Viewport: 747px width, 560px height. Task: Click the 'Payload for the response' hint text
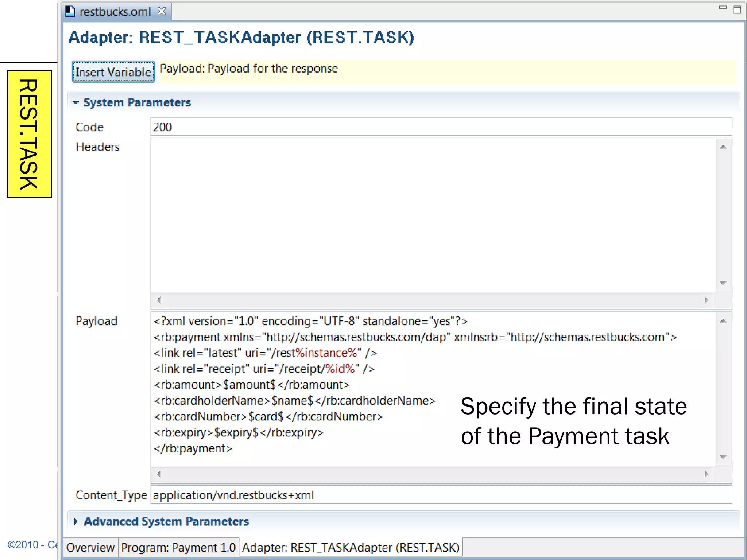point(273,69)
